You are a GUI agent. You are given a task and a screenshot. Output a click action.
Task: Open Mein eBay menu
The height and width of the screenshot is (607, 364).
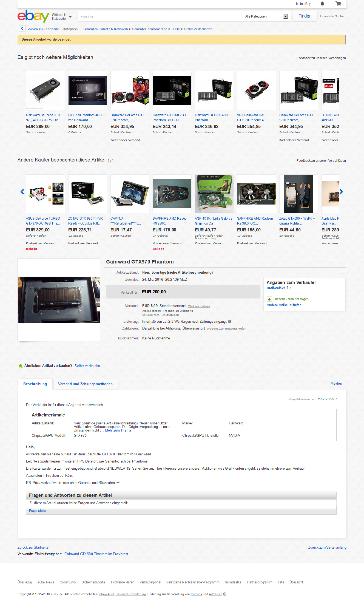[x=303, y=4]
